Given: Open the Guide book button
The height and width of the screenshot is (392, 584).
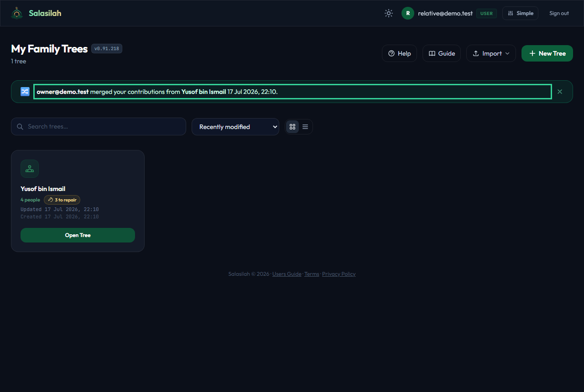Looking at the screenshot, I should (x=442, y=53).
